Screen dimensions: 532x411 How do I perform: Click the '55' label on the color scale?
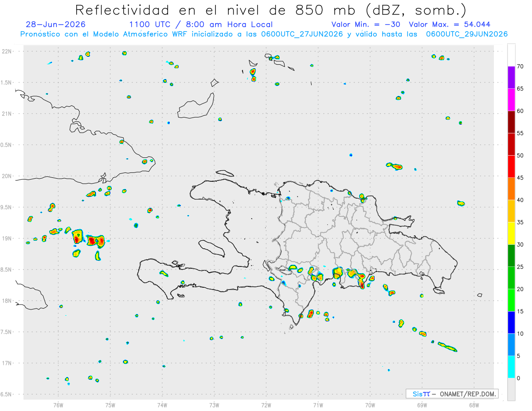pos(520,133)
